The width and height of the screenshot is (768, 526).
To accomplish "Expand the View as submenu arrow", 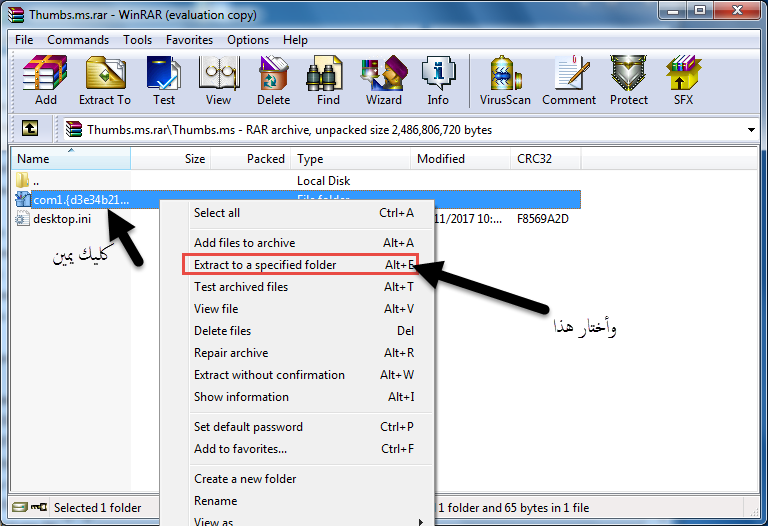I will (x=420, y=522).
